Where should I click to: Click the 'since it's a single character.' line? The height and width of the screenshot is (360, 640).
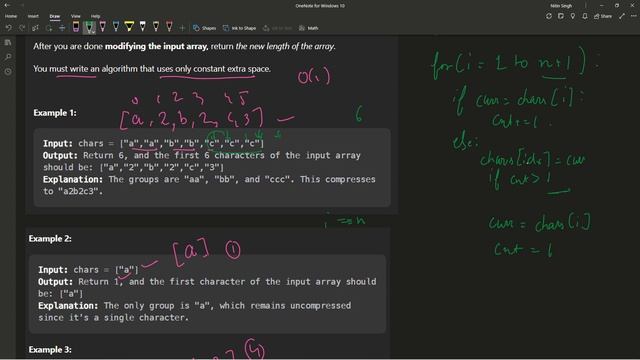(x=113, y=318)
